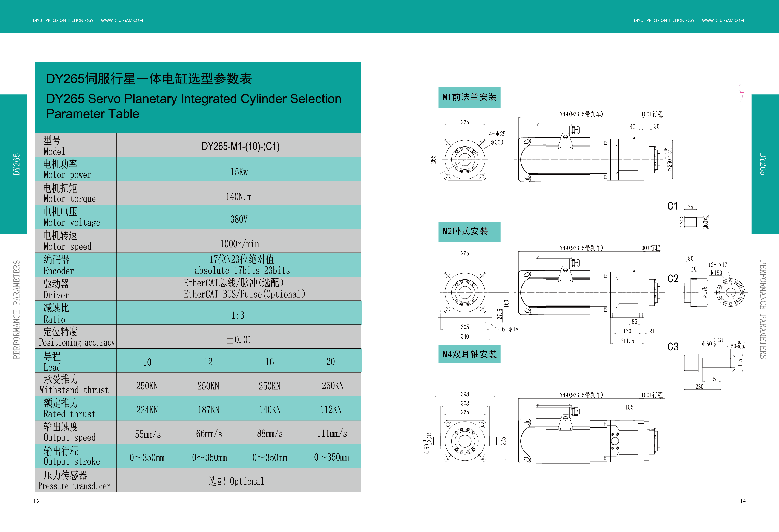Click the 224KN rated thrust cell

(147, 409)
